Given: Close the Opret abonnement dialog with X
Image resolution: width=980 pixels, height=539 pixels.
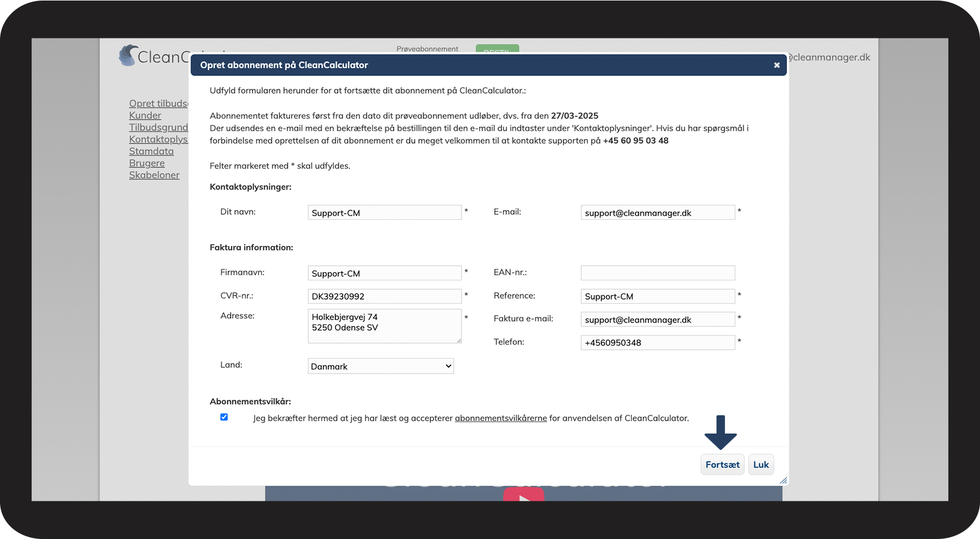Looking at the screenshot, I should click(776, 65).
